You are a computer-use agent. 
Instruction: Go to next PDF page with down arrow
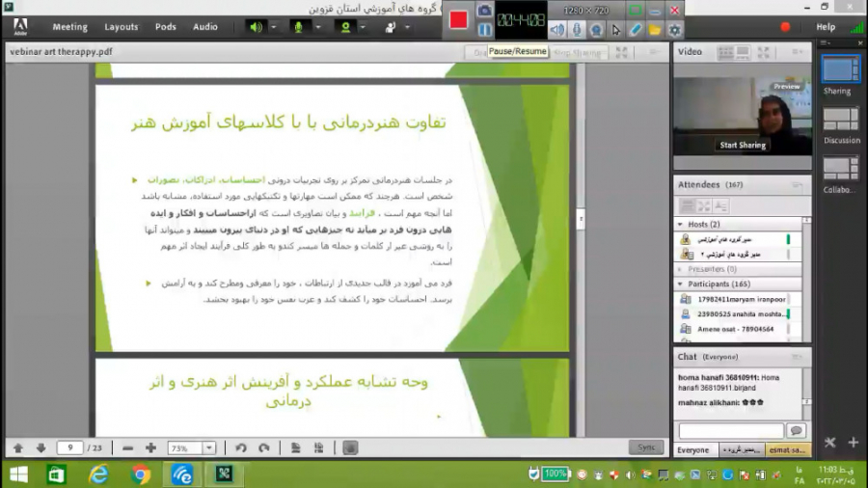pos(41,448)
